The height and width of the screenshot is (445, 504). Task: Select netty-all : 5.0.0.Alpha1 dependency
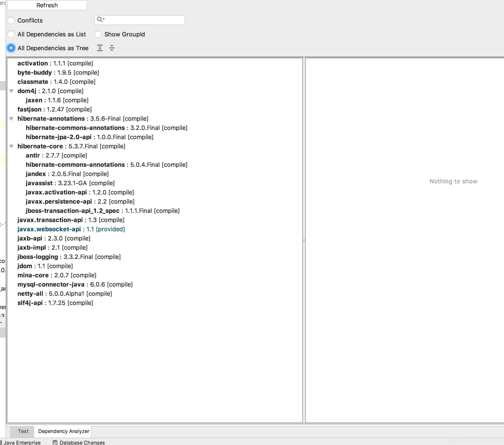[65, 294]
